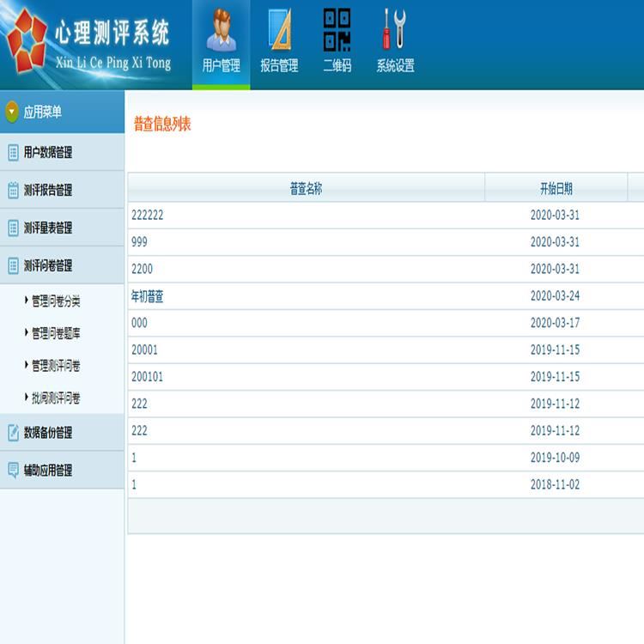
Task: Click the start date in the 2200 row
Action: (555, 269)
